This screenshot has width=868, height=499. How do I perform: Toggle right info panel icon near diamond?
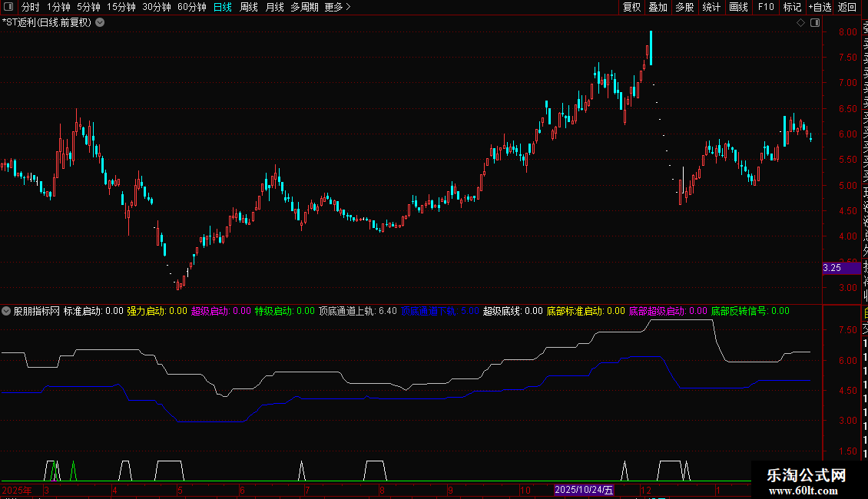click(x=815, y=23)
